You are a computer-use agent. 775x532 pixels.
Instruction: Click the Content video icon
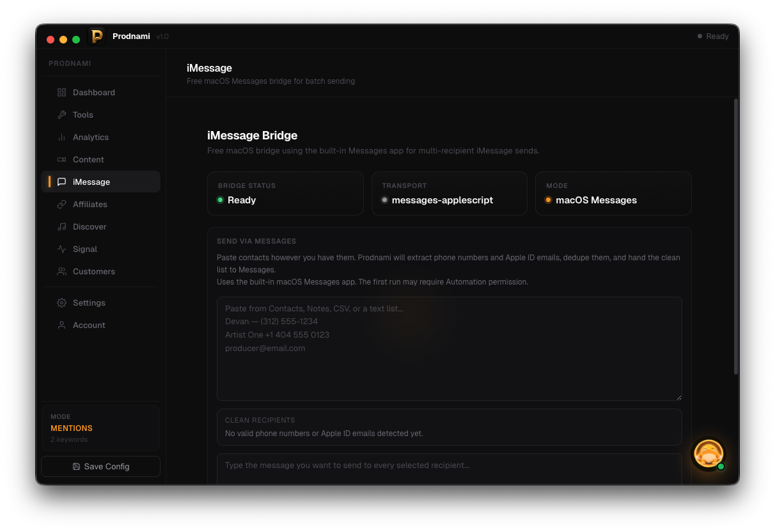61,160
